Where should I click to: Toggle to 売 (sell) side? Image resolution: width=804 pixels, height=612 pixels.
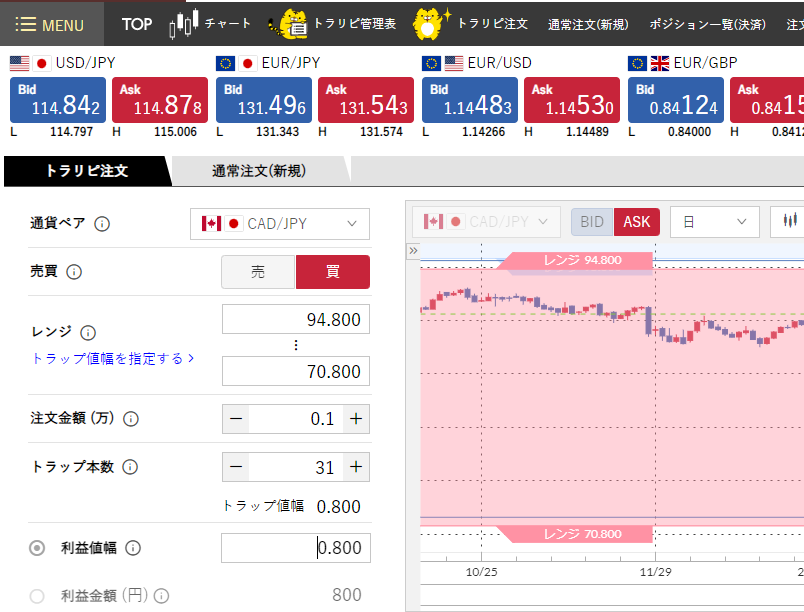(x=258, y=272)
